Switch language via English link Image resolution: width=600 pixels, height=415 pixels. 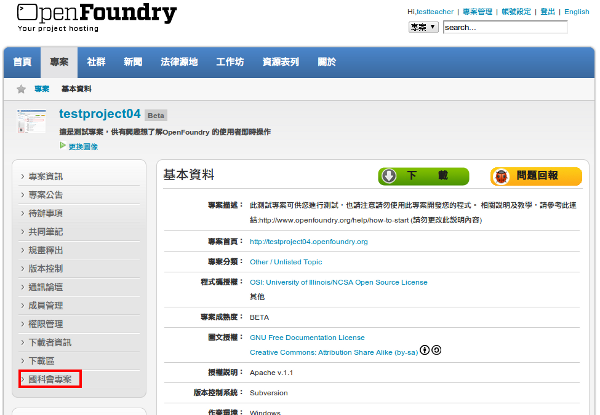[x=577, y=12]
